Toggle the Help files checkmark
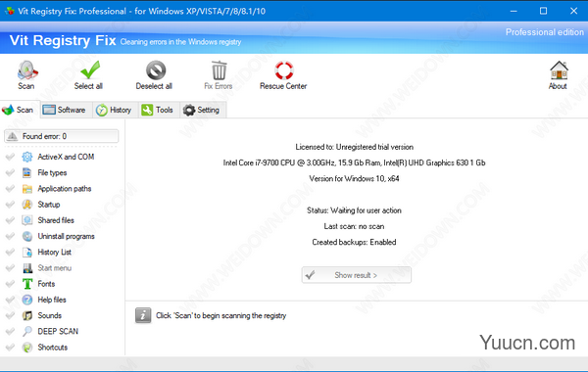The image size is (588, 372). click(x=10, y=300)
